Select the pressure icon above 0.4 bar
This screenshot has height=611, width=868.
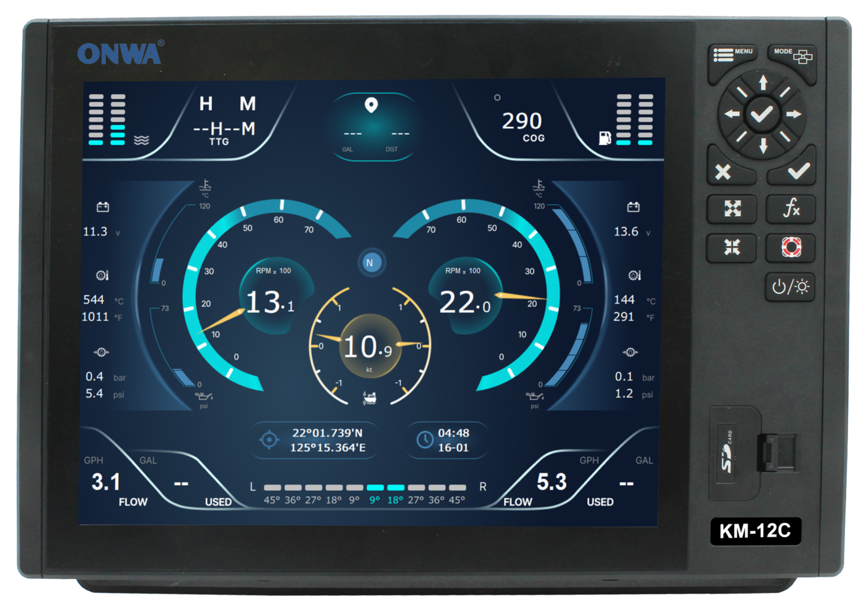click(x=101, y=352)
